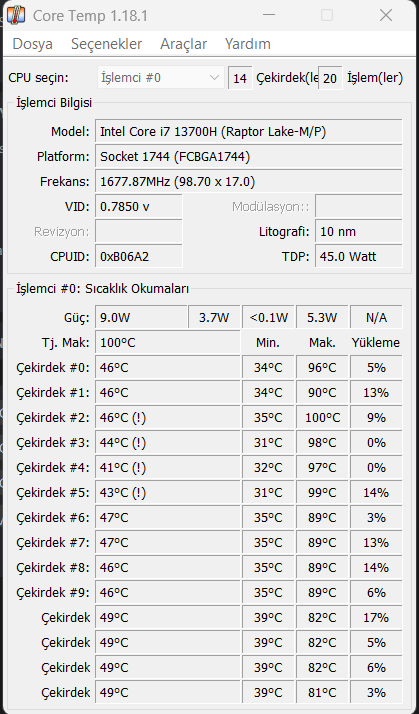Minimize the Core Temp window

[269, 15]
